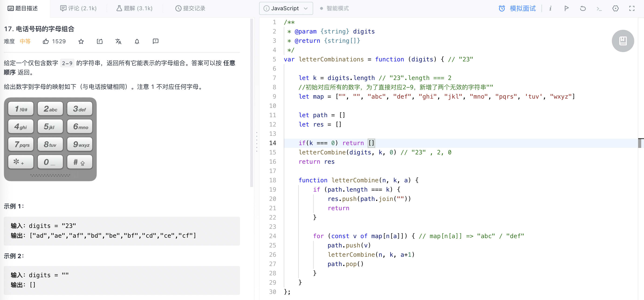Open the editor settings gear
The width and height of the screenshot is (644, 300).
616,8
